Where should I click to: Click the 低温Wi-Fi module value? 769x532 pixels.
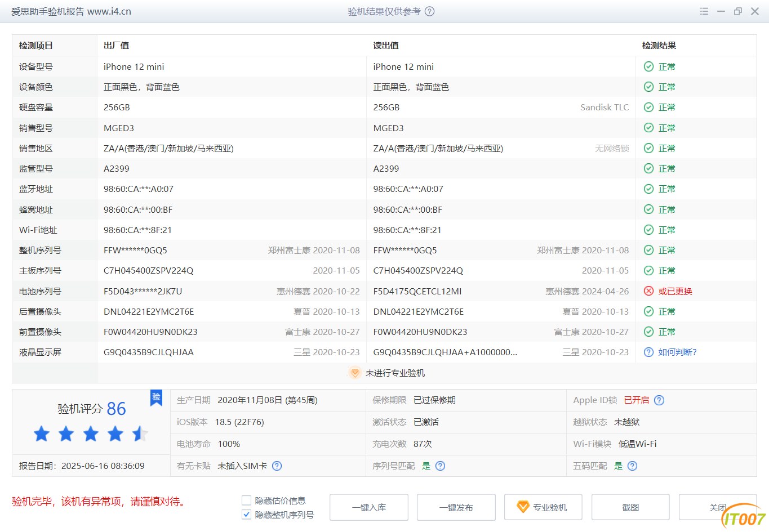coord(637,444)
